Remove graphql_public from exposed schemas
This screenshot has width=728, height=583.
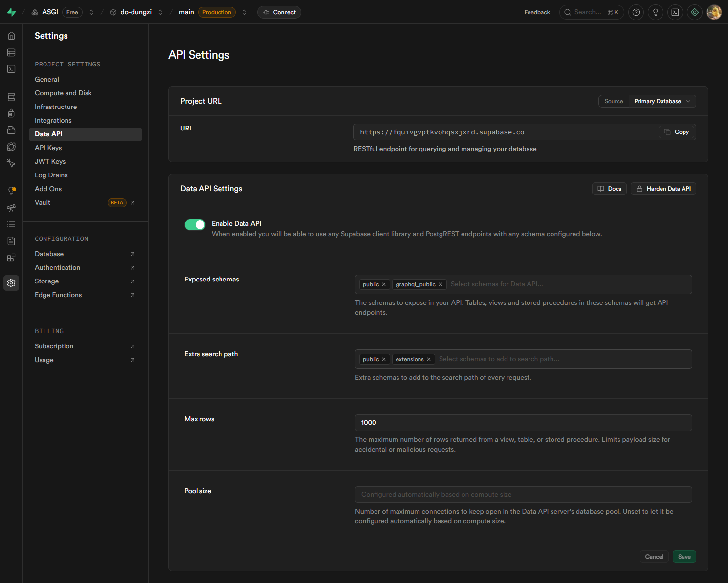(441, 284)
